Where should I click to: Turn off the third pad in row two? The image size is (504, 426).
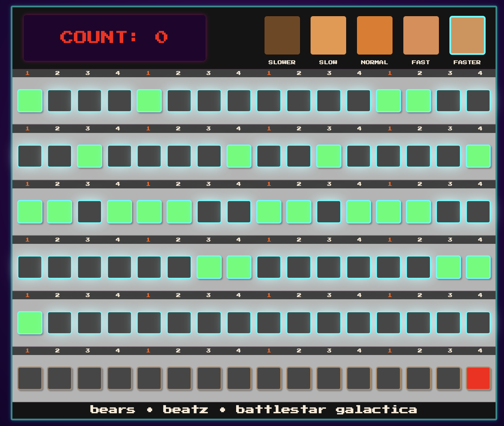point(90,156)
